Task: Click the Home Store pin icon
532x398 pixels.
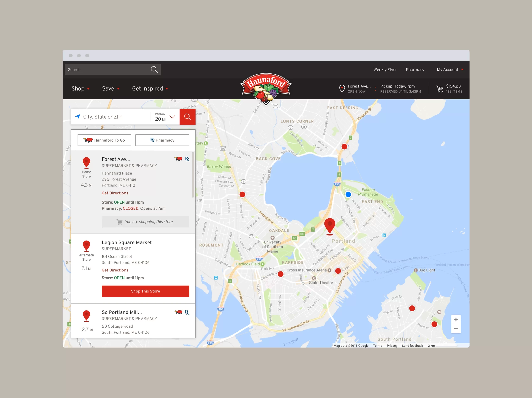Action: (x=86, y=163)
